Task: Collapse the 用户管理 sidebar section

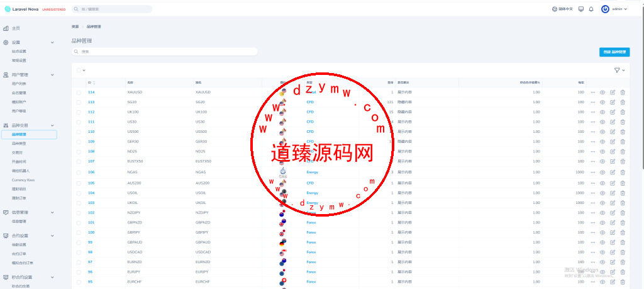Action: click(52, 75)
